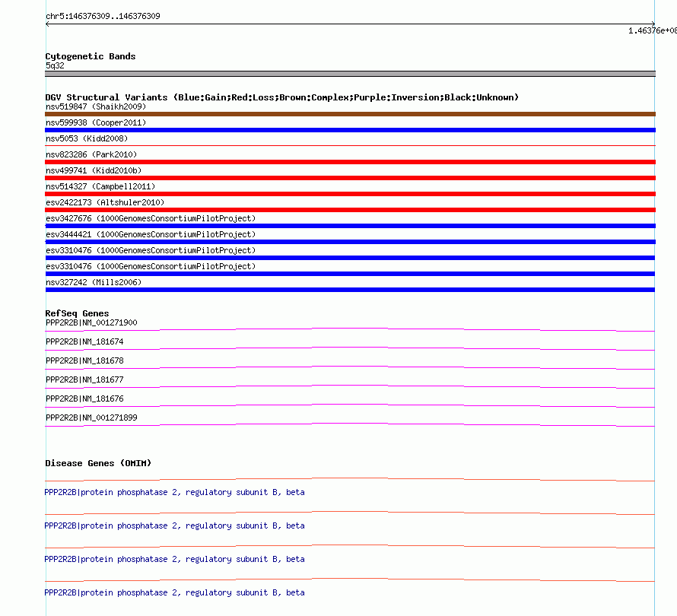The width and height of the screenshot is (677, 616).
Task: Click the blue gain bar for esv3427676
Action: (350, 226)
